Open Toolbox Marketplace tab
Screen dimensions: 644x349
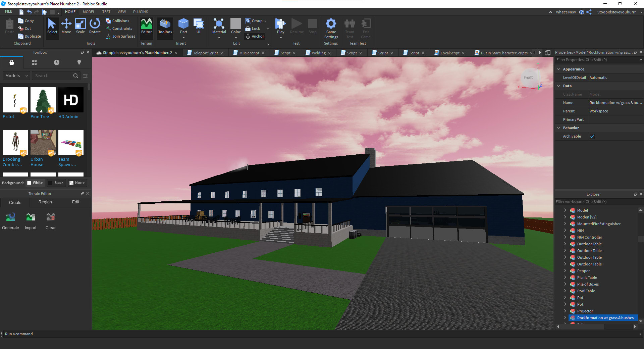12,62
